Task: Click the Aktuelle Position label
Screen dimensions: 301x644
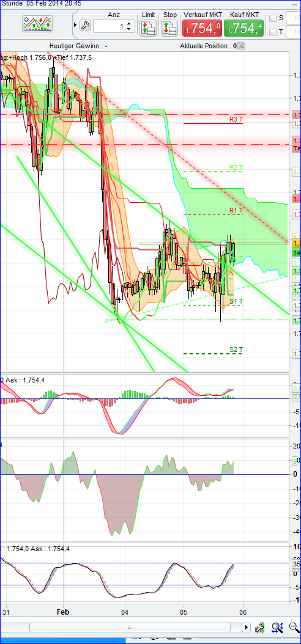Action: tap(208, 46)
